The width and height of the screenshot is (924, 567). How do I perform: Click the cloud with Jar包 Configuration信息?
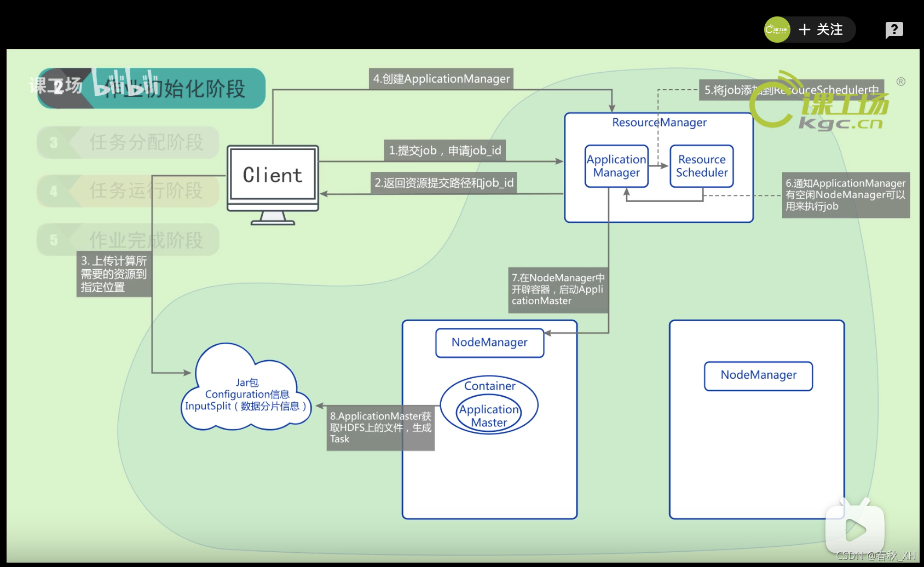pos(246,387)
